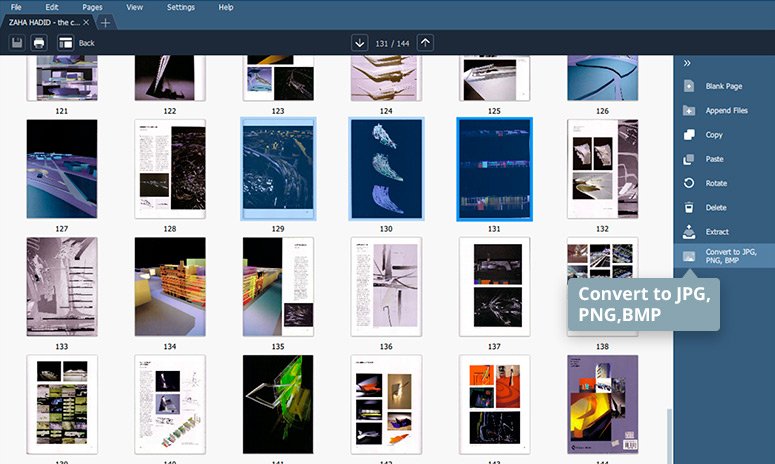775x464 pixels.
Task: Select page 136 thumbnail
Action: coord(386,287)
